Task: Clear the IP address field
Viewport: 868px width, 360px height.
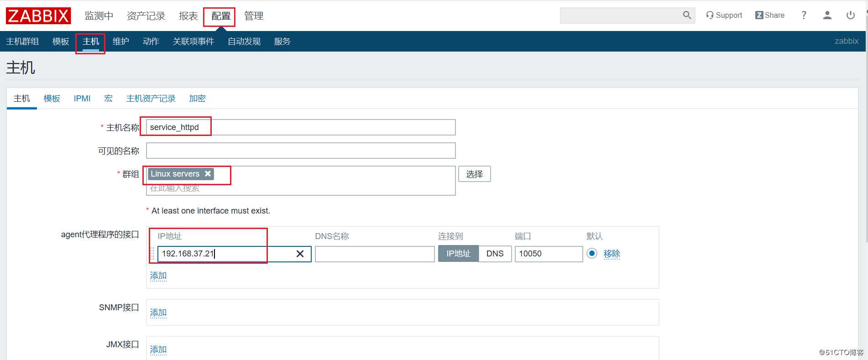Action: (300, 254)
